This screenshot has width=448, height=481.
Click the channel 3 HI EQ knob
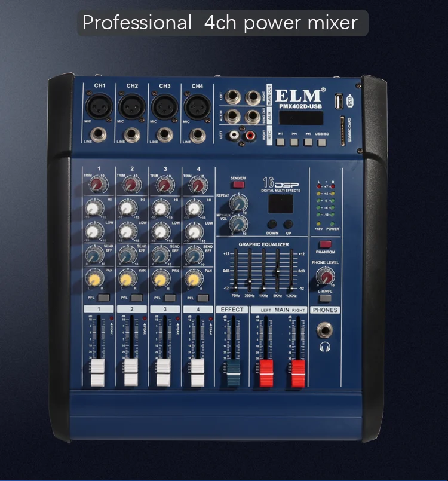tap(161, 208)
